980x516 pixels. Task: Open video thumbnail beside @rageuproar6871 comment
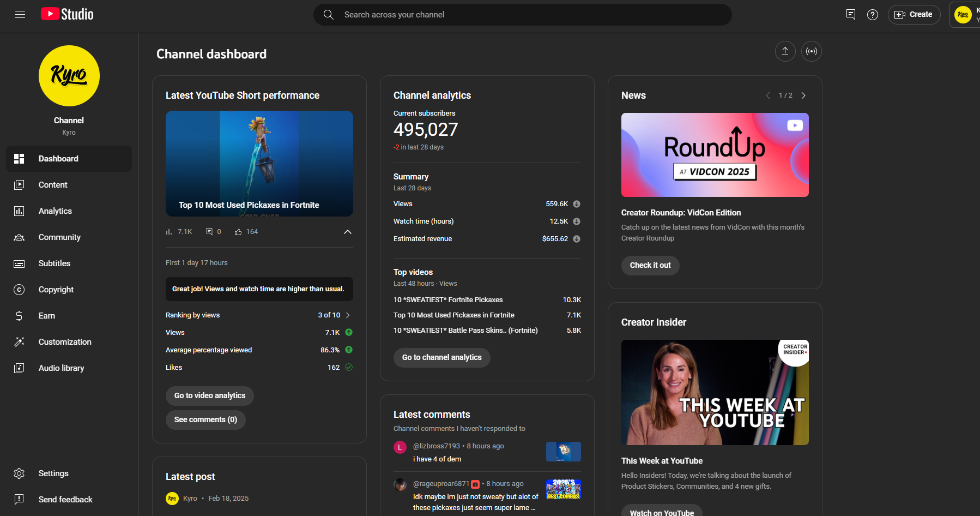pyautogui.click(x=564, y=489)
